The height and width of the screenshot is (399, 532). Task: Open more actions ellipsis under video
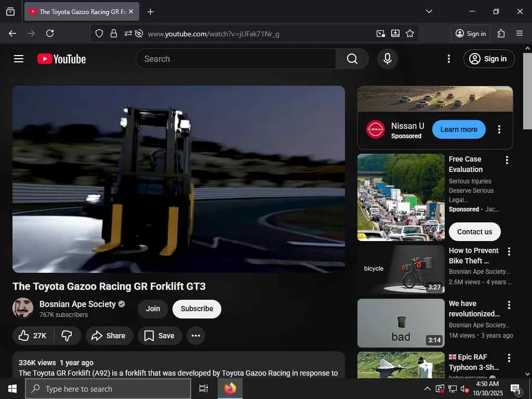coord(196,336)
